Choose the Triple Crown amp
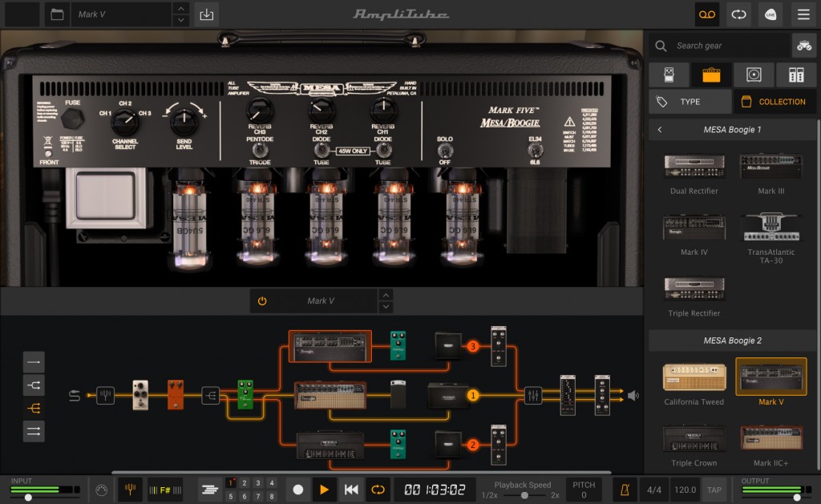Screen dimensions: 821x504 click(694, 445)
